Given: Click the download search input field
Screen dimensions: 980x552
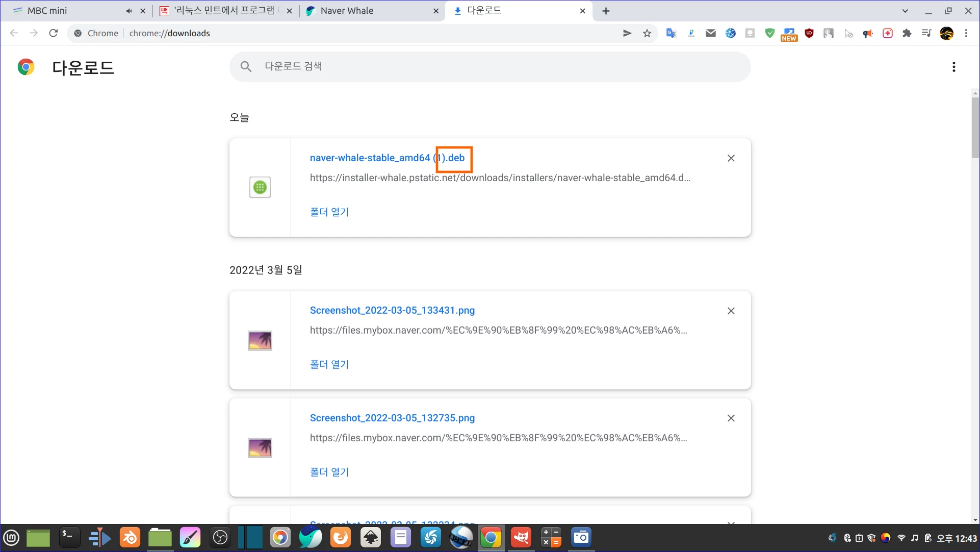Looking at the screenshot, I should click(489, 66).
